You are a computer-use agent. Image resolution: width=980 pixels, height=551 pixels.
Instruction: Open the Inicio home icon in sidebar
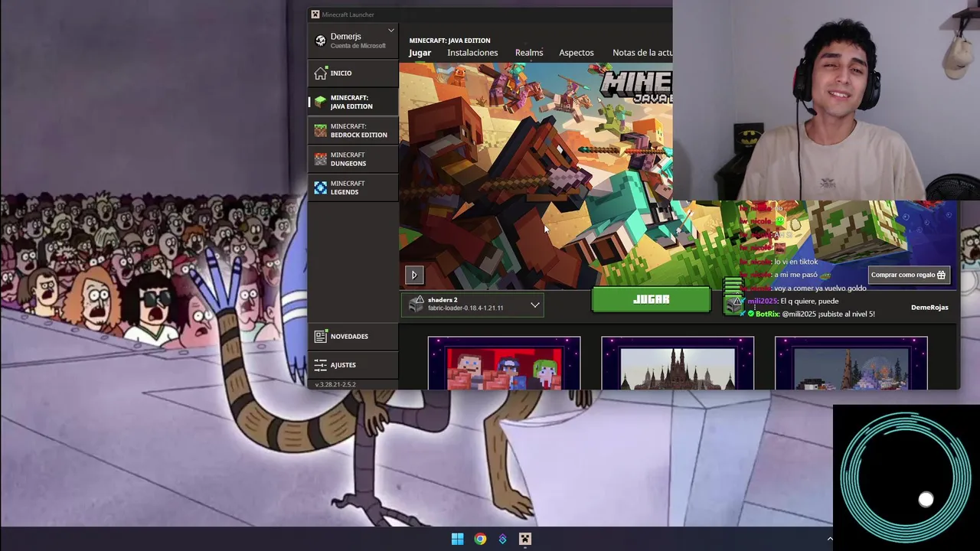(320, 73)
